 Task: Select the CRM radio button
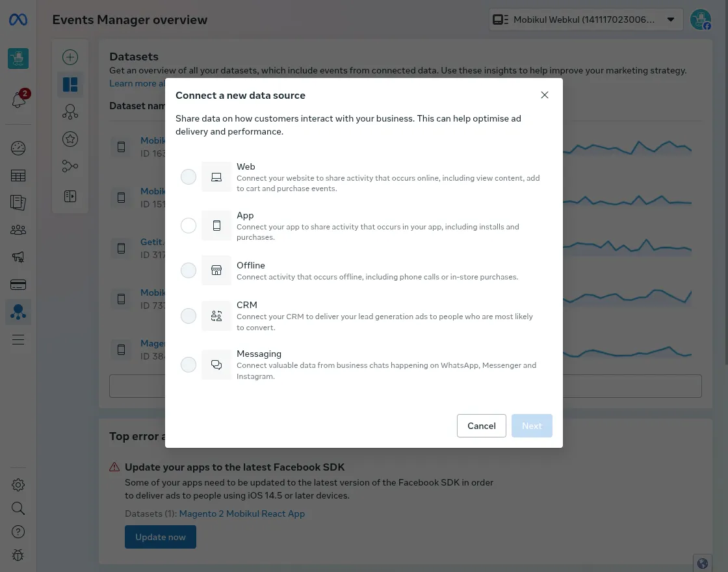[x=188, y=316]
